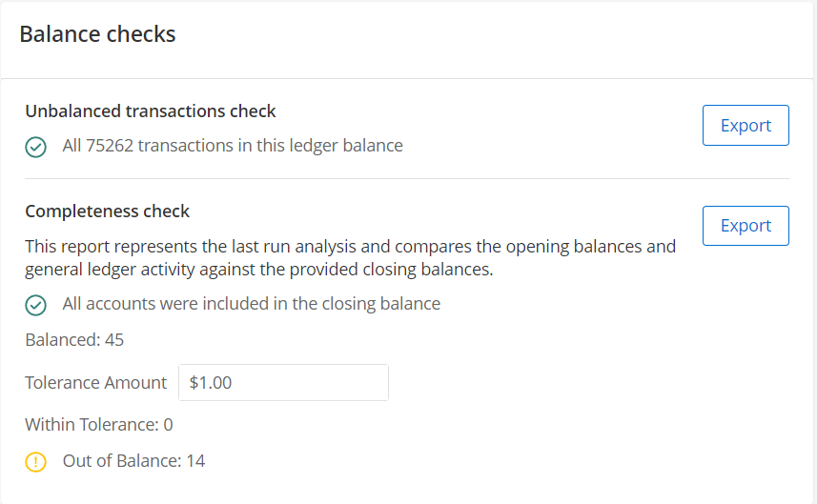Click the green checkmark icon beside closing balance accounts
The width and height of the screenshot is (817, 504).
[x=36, y=305]
